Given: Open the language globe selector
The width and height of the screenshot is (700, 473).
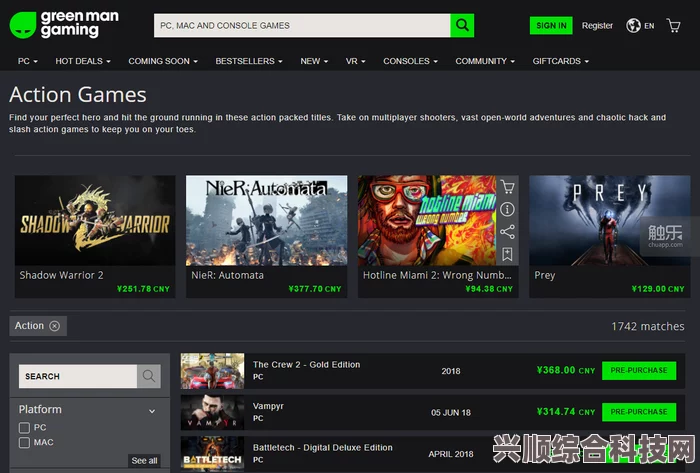Looking at the screenshot, I should pos(640,26).
